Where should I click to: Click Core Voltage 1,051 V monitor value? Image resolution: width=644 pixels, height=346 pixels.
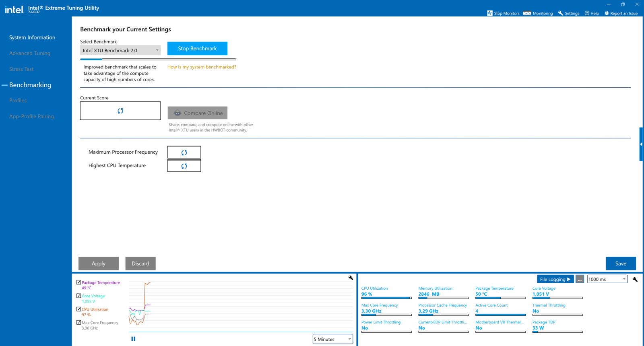tap(541, 294)
